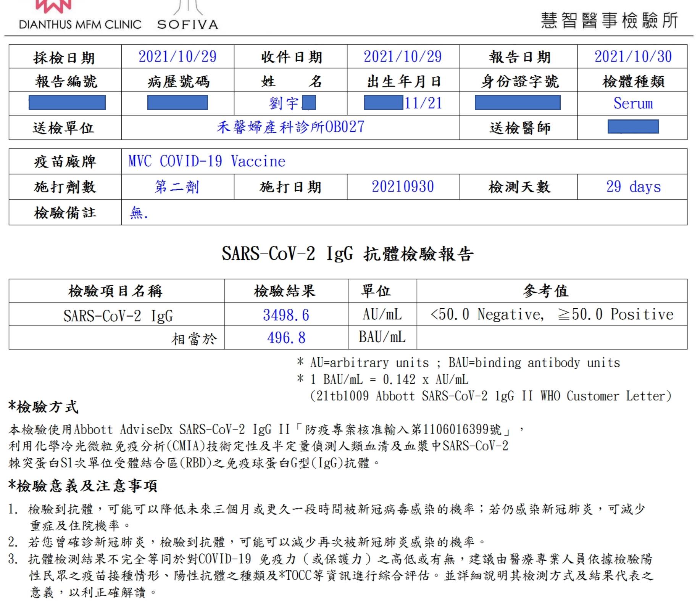Click the Abbott WHO Customer Letter citation line

[490, 396]
